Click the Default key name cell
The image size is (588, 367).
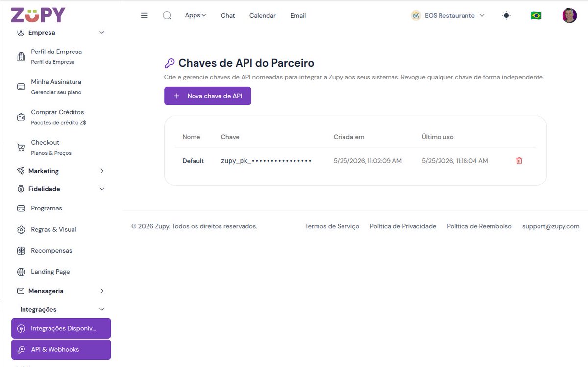193,161
